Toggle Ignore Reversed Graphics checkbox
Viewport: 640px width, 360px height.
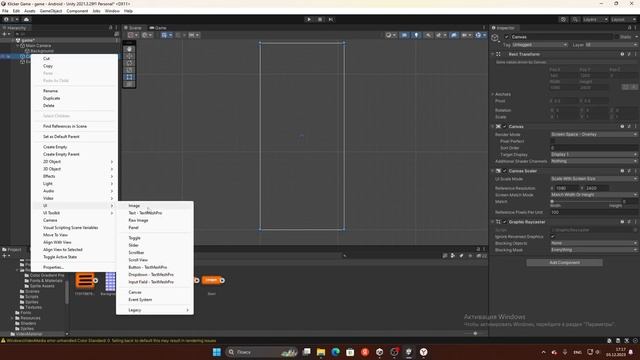553,237
